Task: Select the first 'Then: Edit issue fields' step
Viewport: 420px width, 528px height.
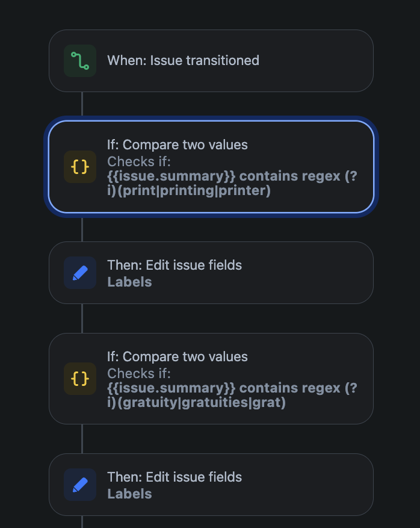Action: click(211, 273)
